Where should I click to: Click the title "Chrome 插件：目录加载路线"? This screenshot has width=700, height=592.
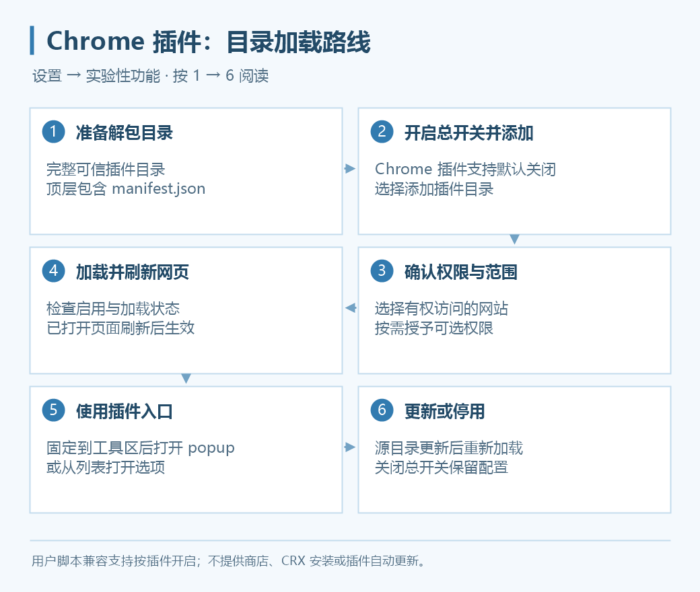tap(209, 42)
